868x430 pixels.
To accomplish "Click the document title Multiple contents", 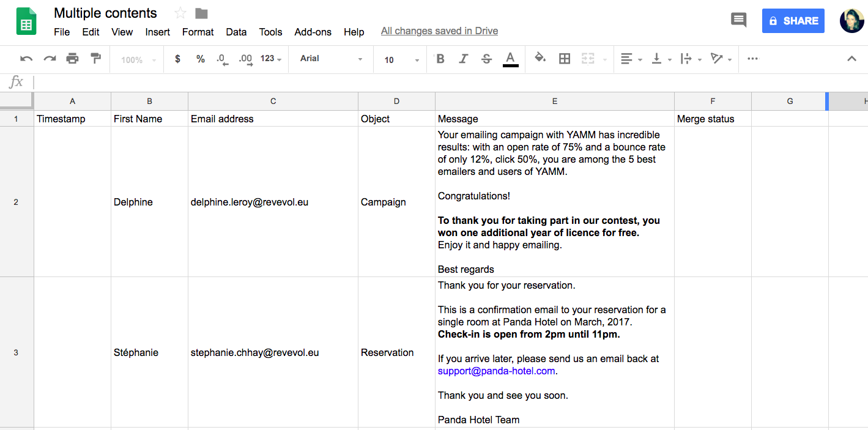I will click(105, 13).
